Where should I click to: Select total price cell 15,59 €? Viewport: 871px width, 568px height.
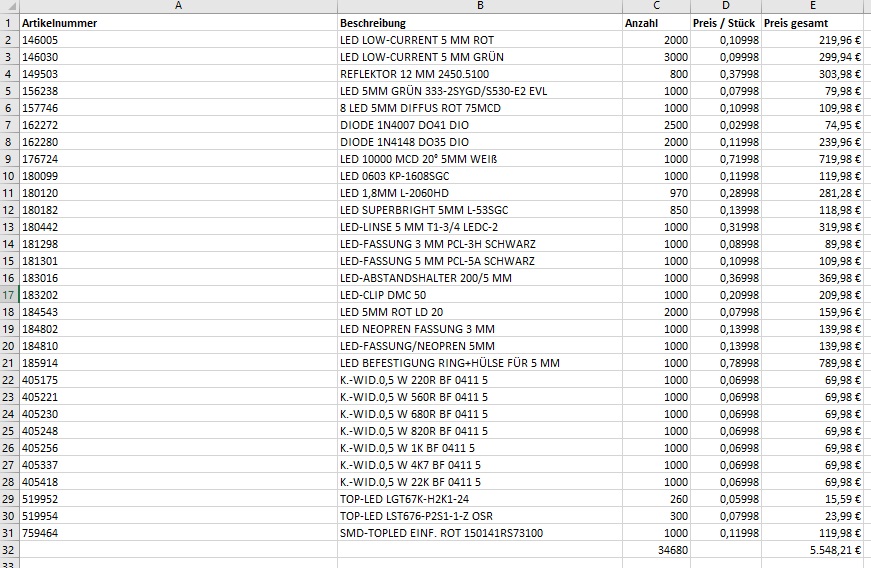click(x=812, y=499)
